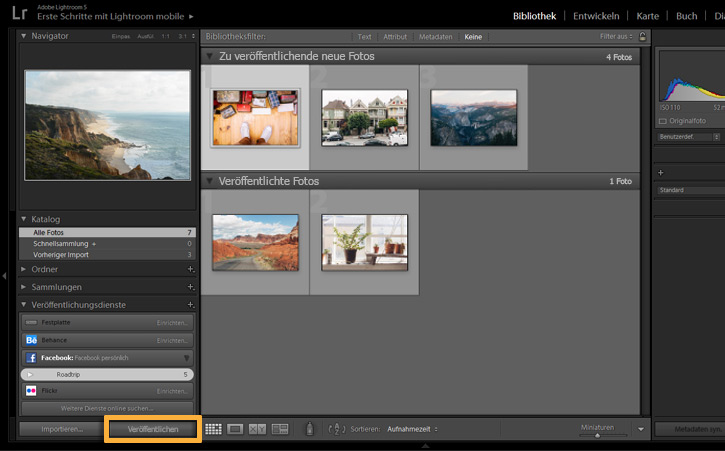The height and width of the screenshot is (451, 725).
Task: Set Navigator zoom to 1:1
Action: point(166,36)
